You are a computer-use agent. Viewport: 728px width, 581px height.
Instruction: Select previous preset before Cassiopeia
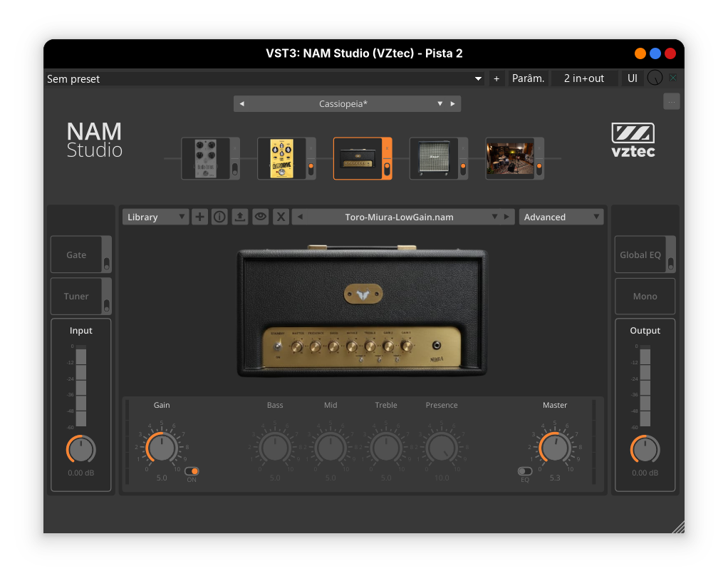242,103
